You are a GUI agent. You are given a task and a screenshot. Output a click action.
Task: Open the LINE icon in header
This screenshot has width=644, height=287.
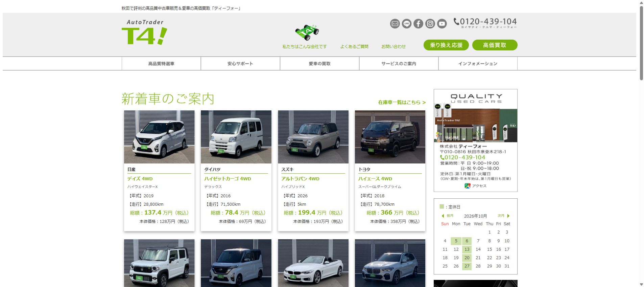[x=407, y=23]
